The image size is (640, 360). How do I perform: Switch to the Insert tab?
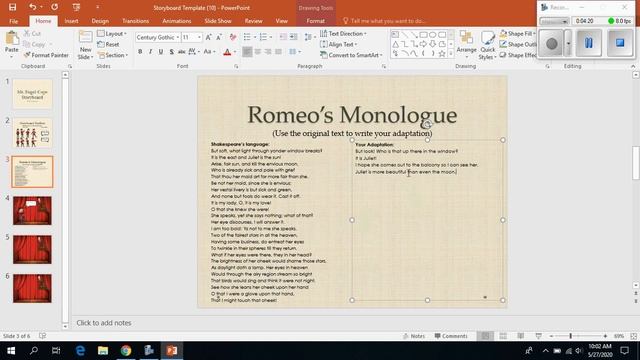[71, 21]
